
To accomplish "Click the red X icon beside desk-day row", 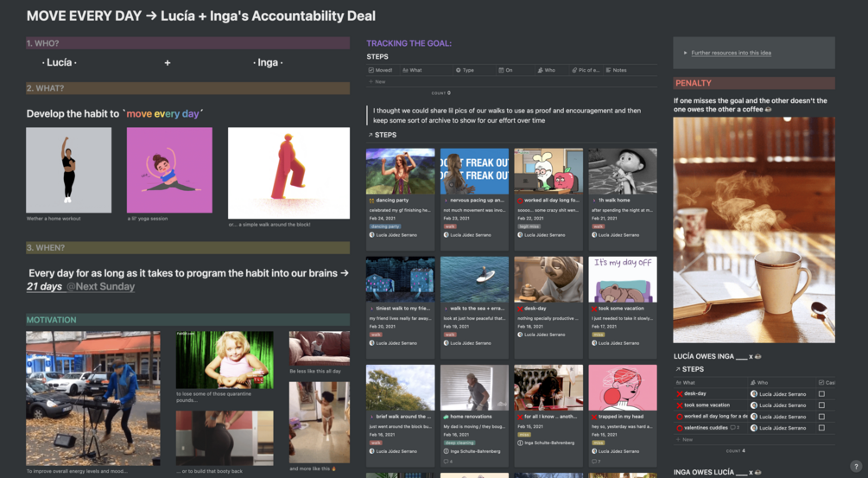I will [679, 394].
